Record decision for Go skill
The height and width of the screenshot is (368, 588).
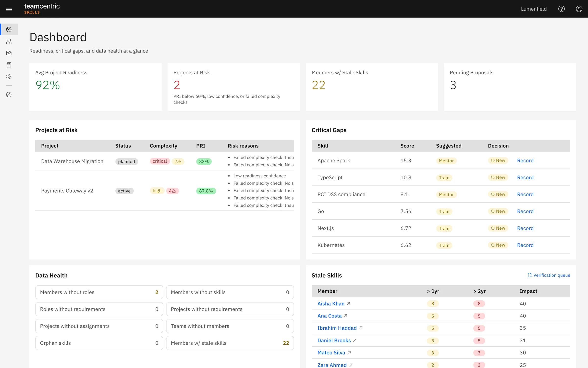[525, 211]
